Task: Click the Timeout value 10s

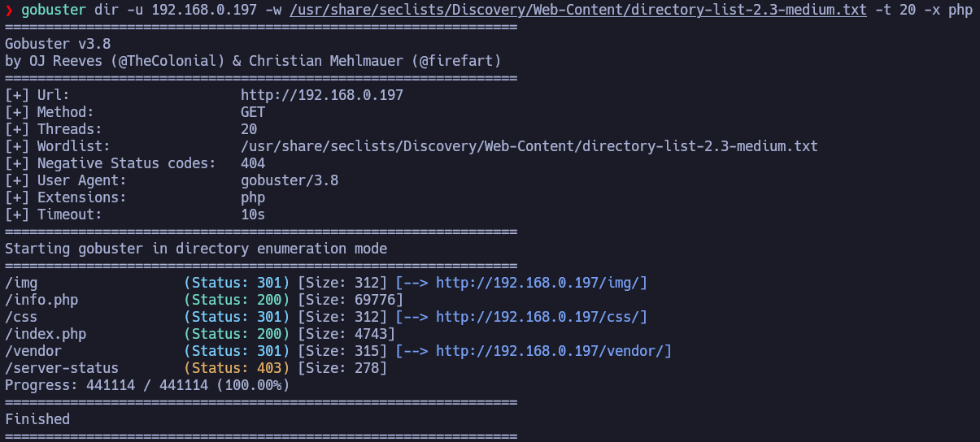Action: pyautogui.click(x=253, y=214)
